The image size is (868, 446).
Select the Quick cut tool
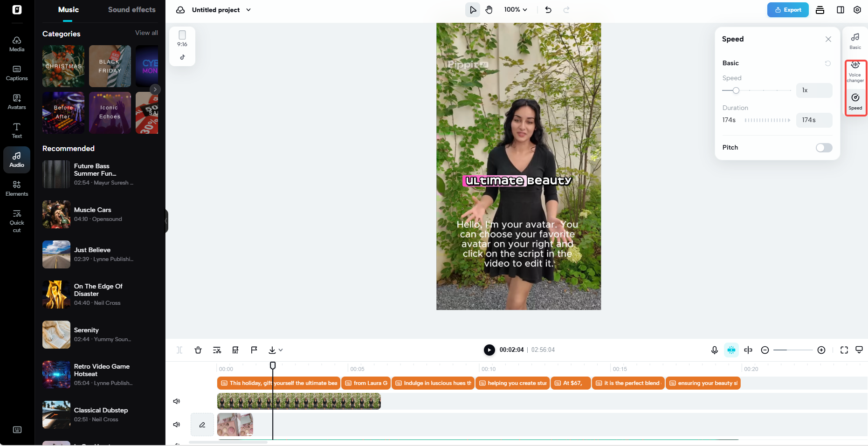click(x=17, y=220)
